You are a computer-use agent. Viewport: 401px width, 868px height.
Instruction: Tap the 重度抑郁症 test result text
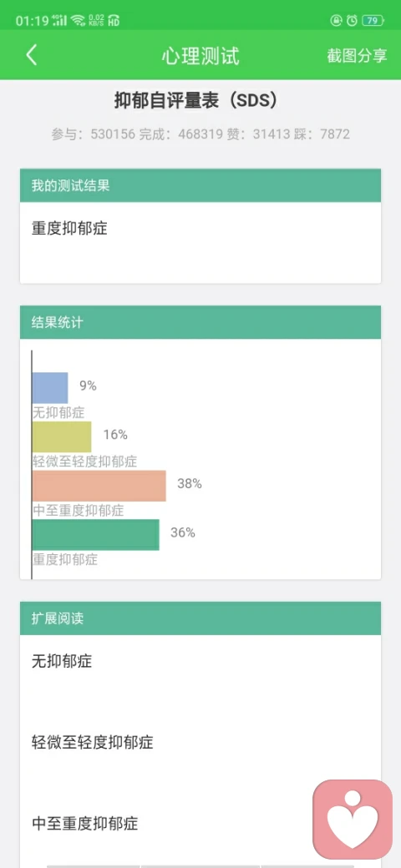[x=69, y=229]
